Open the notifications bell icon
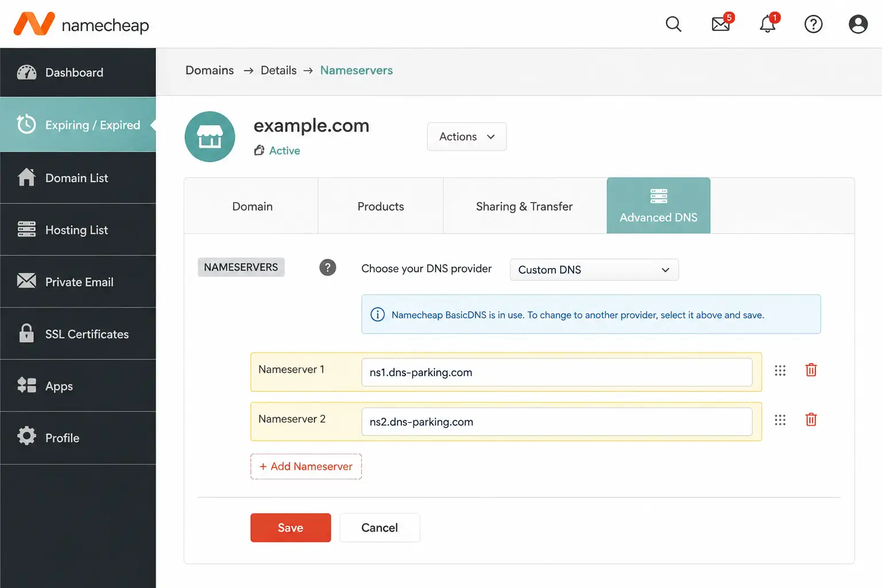The height and width of the screenshot is (588, 882). 768,24
